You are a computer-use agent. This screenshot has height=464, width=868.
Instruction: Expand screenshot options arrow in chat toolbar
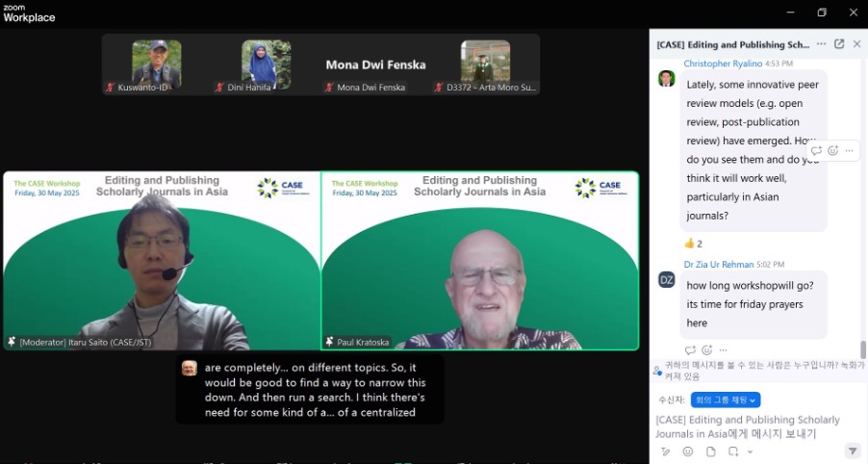click(748, 451)
